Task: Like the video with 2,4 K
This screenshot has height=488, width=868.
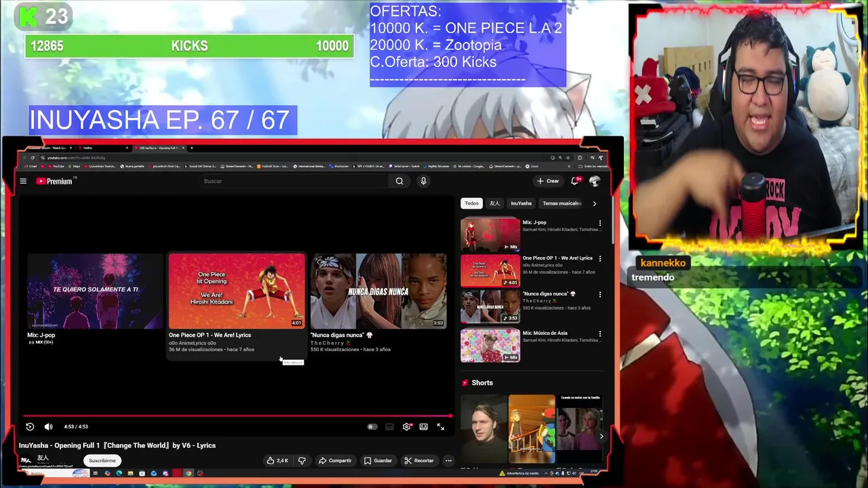Action: pyautogui.click(x=277, y=460)
